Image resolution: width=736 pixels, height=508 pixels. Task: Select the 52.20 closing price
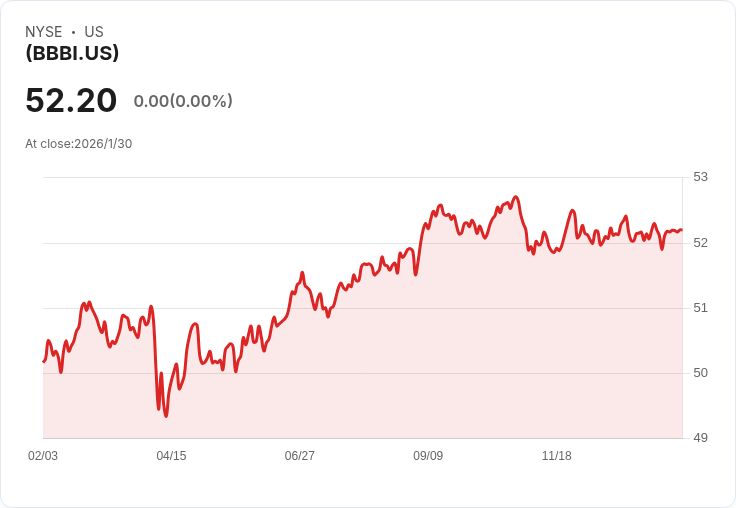pos(71,100)
